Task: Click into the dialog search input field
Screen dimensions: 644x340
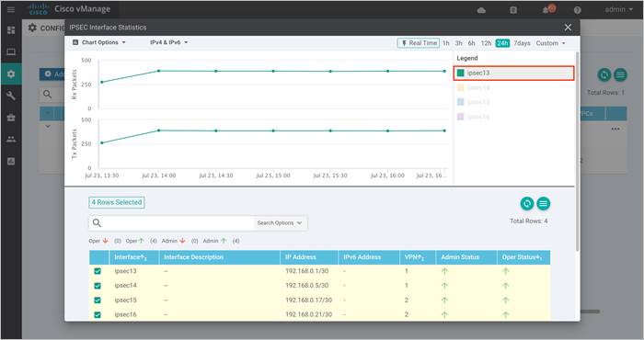Action: 178,222
